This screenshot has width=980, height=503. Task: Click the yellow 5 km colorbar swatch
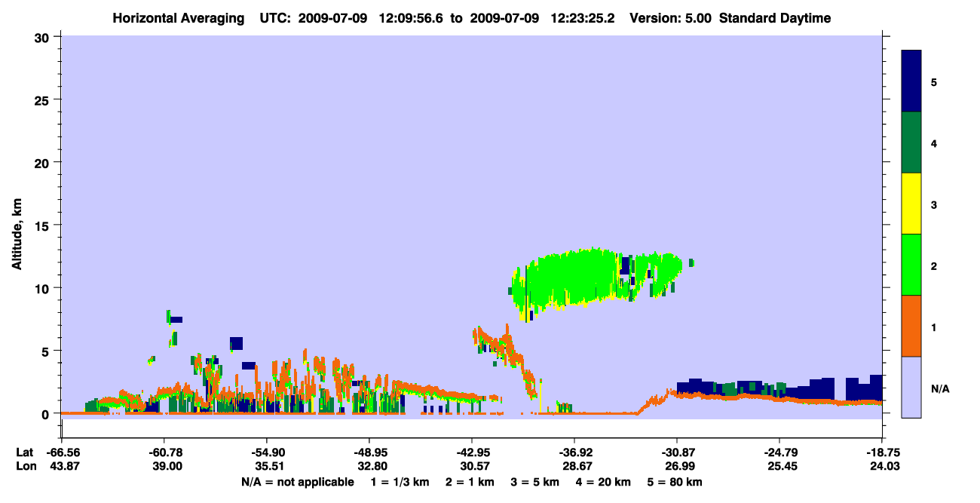click(x=911, y=204)
